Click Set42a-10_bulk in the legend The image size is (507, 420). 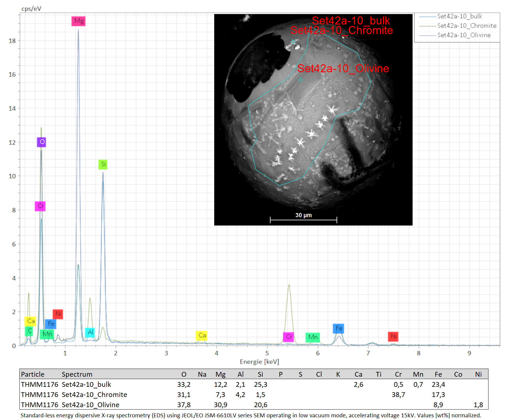(459, 16)
